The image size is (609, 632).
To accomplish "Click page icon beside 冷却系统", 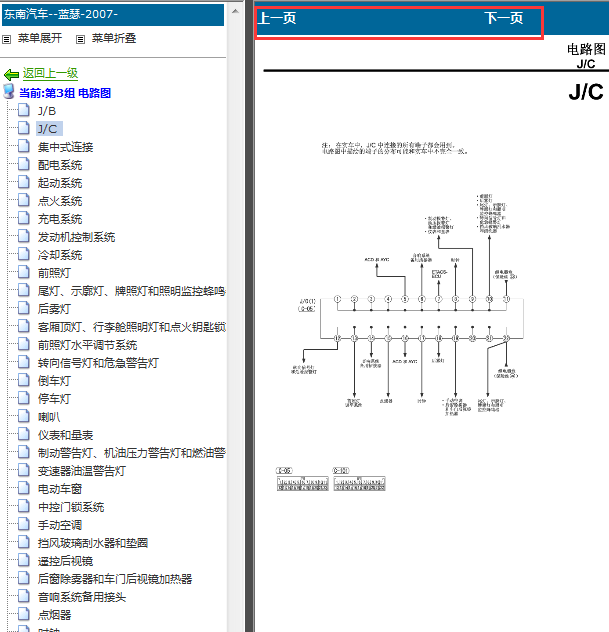I will coord(24,254).
